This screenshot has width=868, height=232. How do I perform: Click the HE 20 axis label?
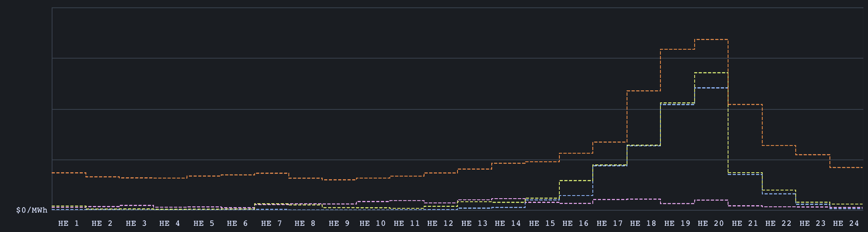[x=711, y=223]
